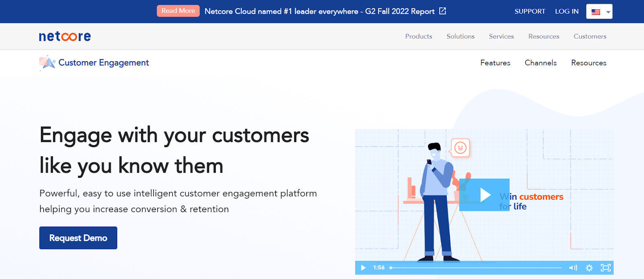This screenshot has height=279, width=644.
Task: Enter fullscreen with the video fullscreen icon
Action: [605, 268]
